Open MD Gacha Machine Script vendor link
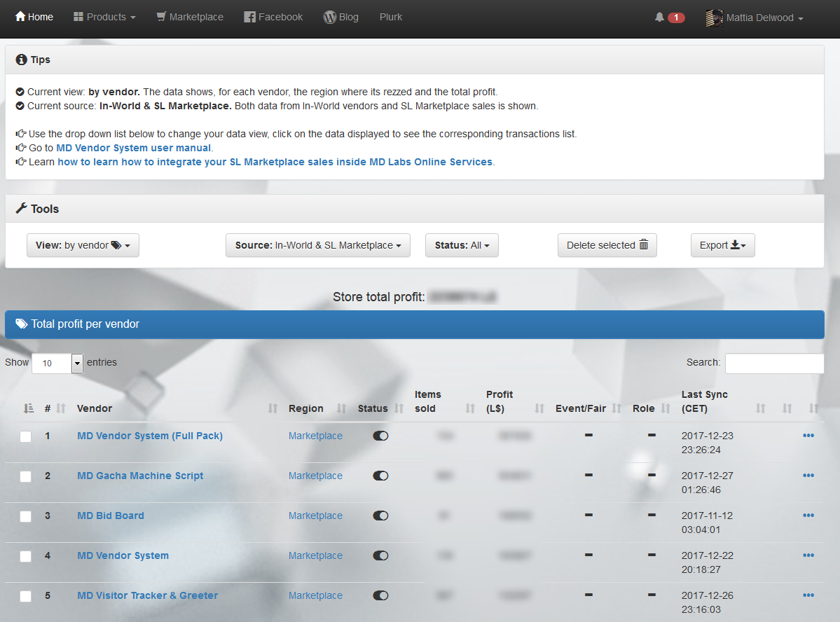 click(x=140, y=476)
